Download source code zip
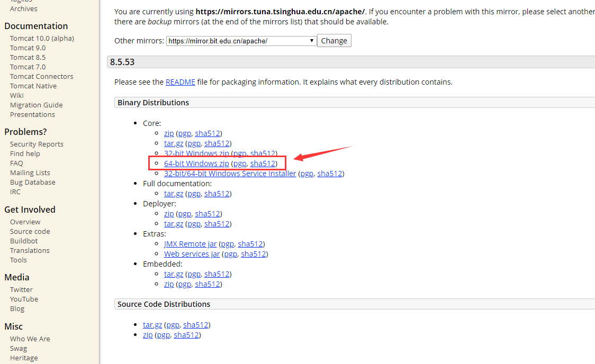The height and width of the screenshot is (364, 595). tap(148, 335)
